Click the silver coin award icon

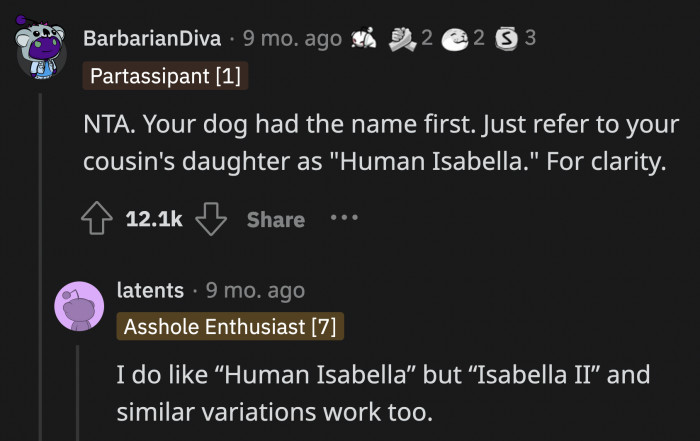point(507,39)
